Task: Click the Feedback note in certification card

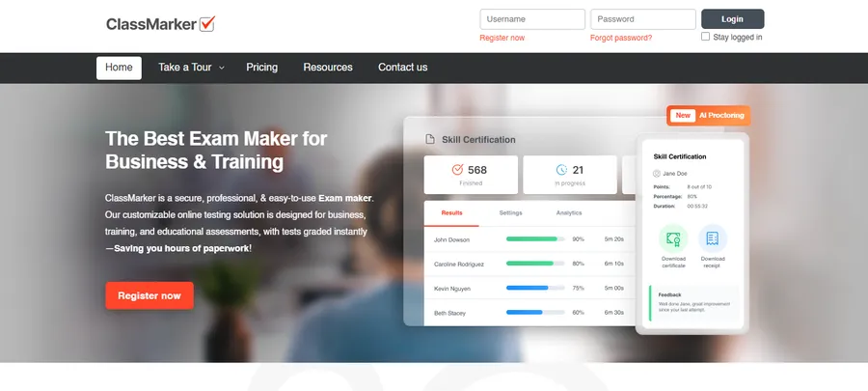Action: pyautogui.click(x=694, y=303)
